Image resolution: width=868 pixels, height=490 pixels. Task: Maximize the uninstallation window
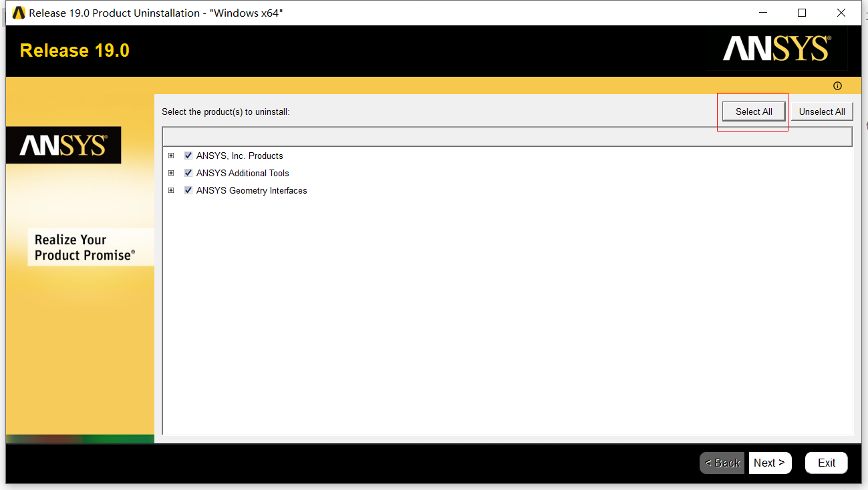[802, 13]
